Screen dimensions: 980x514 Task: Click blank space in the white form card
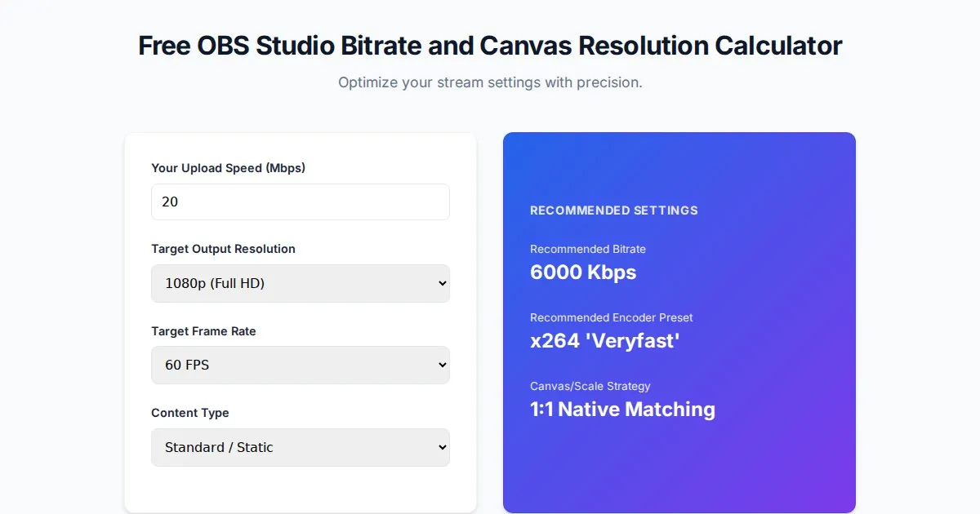[300, 488]
